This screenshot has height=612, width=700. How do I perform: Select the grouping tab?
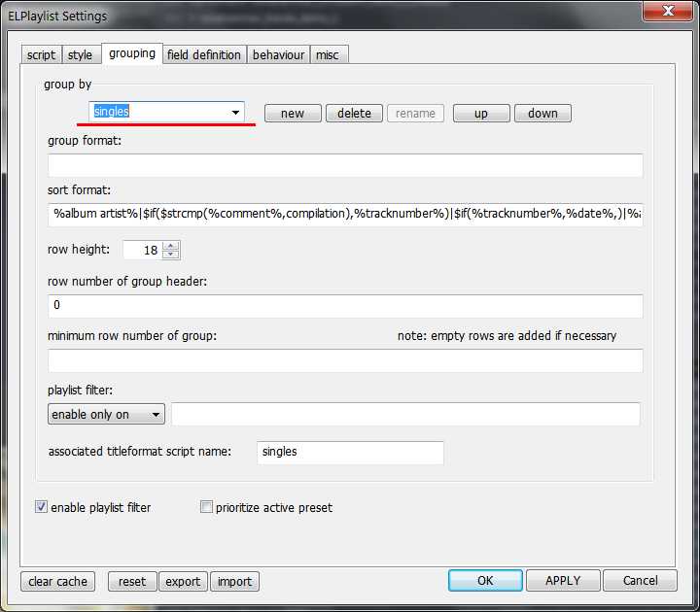(132, 53)
